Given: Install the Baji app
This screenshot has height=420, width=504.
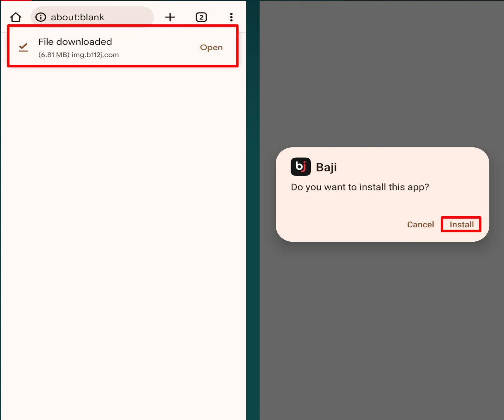Looking at the screenshot, I should 461,224.
